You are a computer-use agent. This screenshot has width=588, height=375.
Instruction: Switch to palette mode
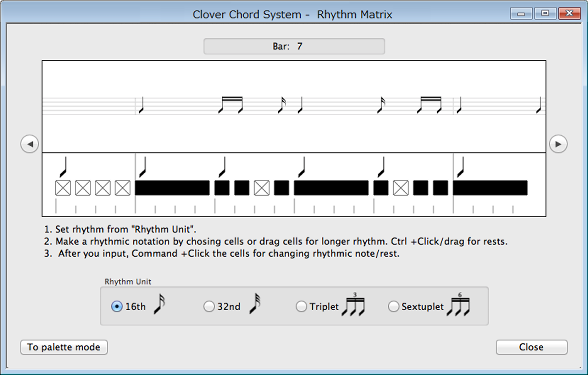(64, 347)
